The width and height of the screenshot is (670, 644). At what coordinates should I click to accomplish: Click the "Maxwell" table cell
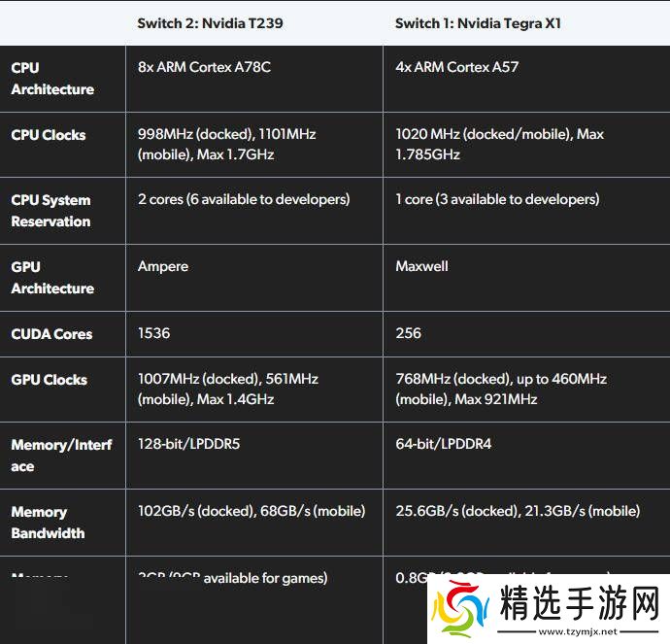pos(421,266)
